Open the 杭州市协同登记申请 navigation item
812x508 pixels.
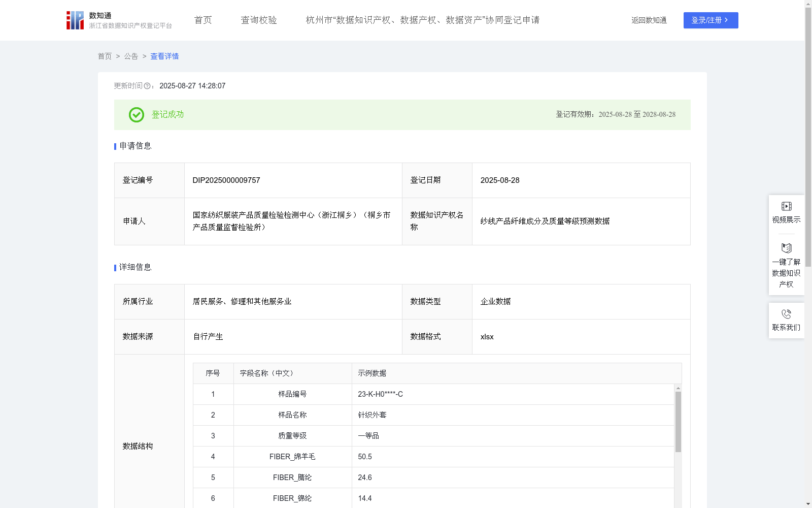point(423,20)
